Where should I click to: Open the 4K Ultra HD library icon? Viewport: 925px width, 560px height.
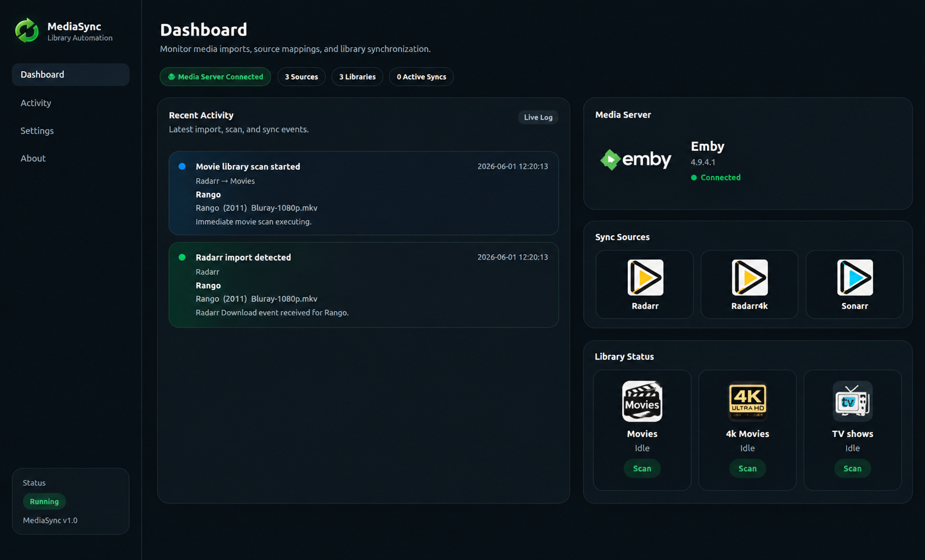[x=747, y=401]
